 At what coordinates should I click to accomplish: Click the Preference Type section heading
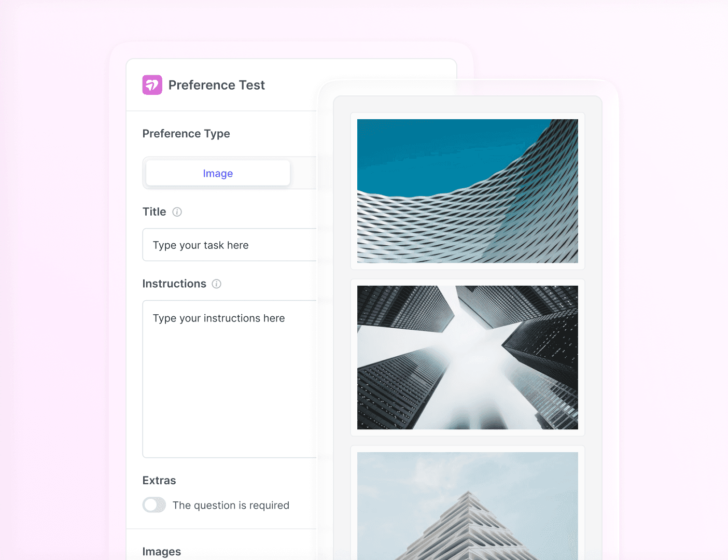pos(186,134)
